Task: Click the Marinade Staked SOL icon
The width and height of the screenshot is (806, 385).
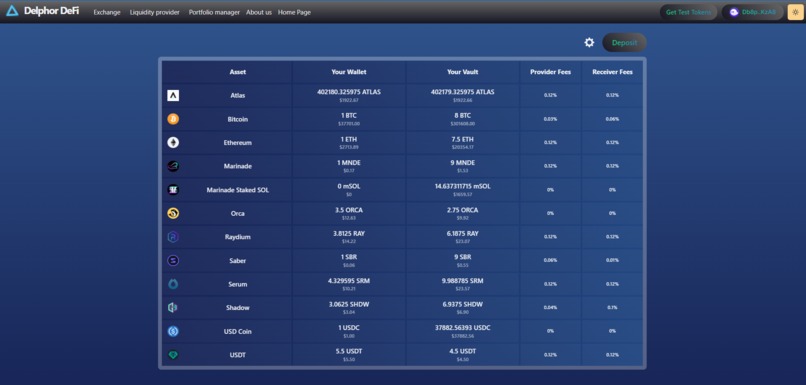Action: [173, 190]
